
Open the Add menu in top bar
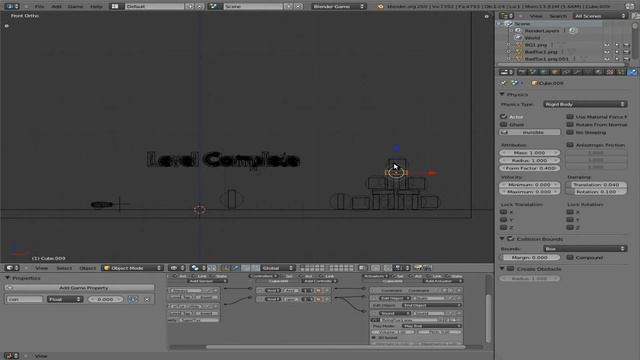(56, 6)
